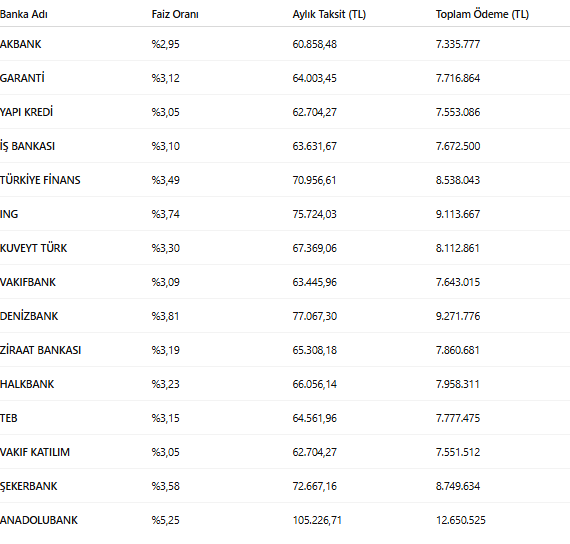Screen dimensions: 570x544
Task: Click TEB interest rate %3,15
Action: click(x=165, y=418)
